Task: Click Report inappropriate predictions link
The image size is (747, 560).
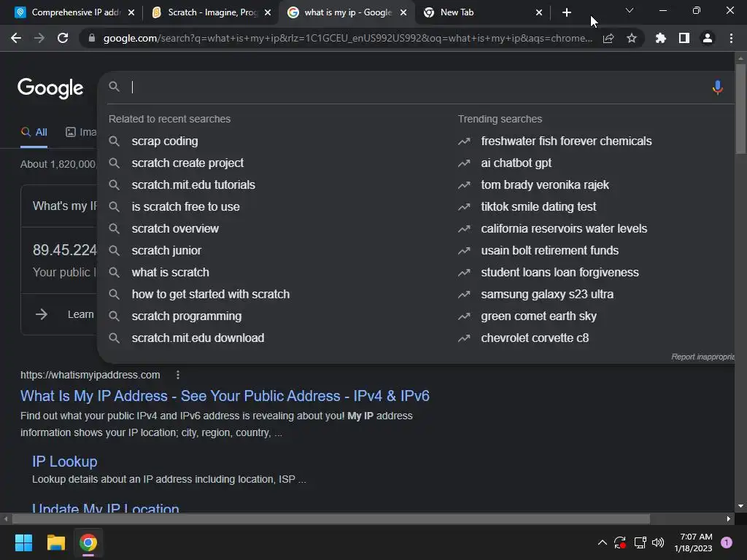Action: (x=703, y=357)
